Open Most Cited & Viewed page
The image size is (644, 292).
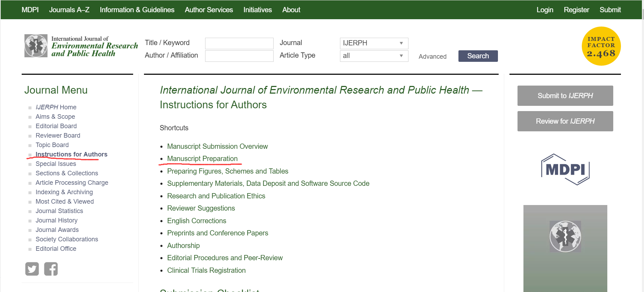point(65,202)
